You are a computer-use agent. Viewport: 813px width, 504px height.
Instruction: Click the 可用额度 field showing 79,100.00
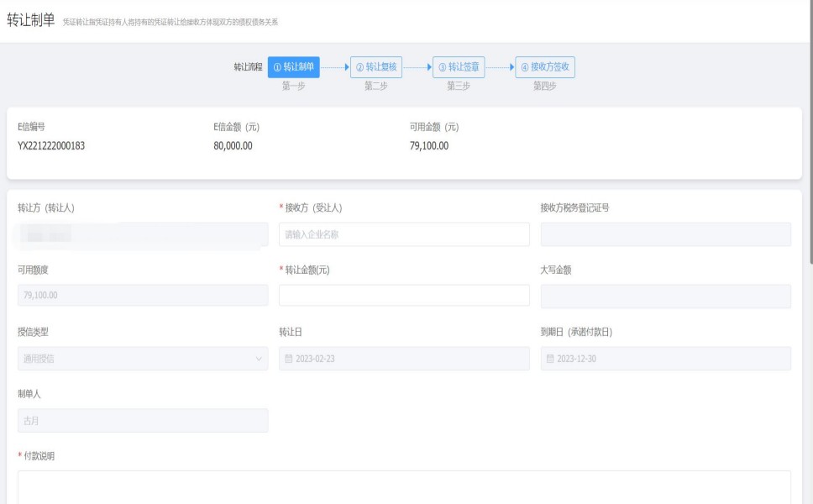coord(143,296)
